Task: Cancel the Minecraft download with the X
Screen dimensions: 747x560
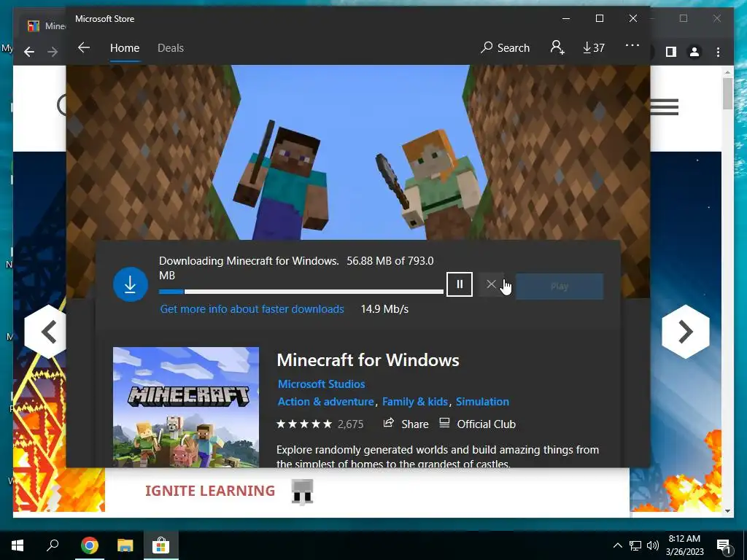Action: 491,284
